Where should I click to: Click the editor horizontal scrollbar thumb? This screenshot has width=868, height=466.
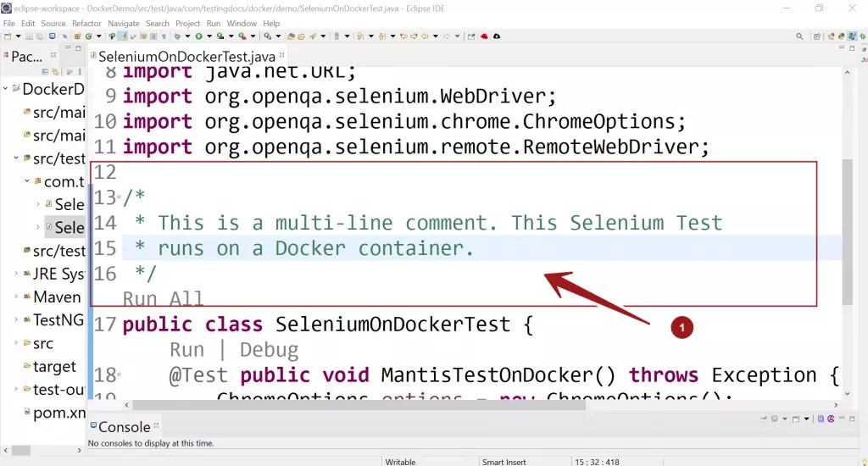tap(359, 405)
